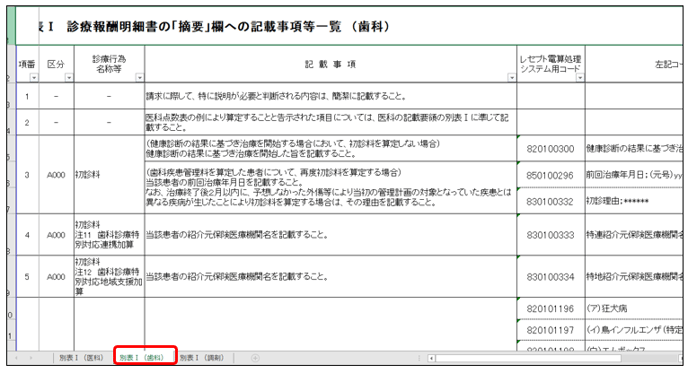Select the A000 cell for item 5

56,276
